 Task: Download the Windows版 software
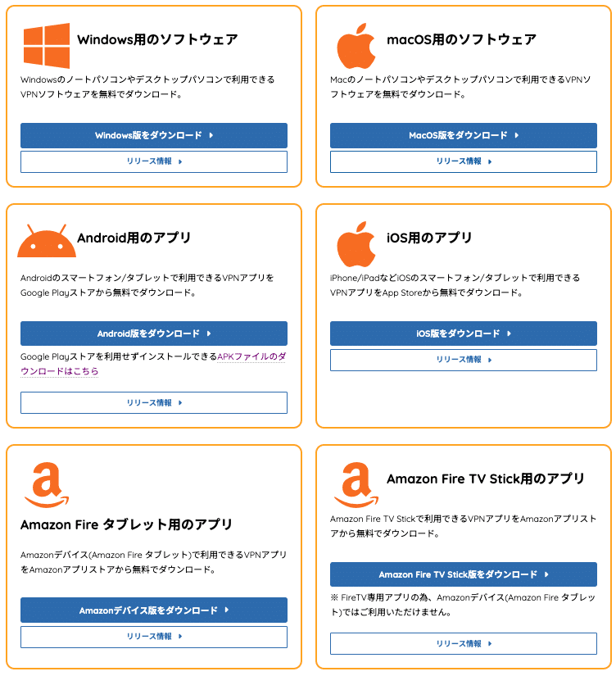click(x=154, y=135)
